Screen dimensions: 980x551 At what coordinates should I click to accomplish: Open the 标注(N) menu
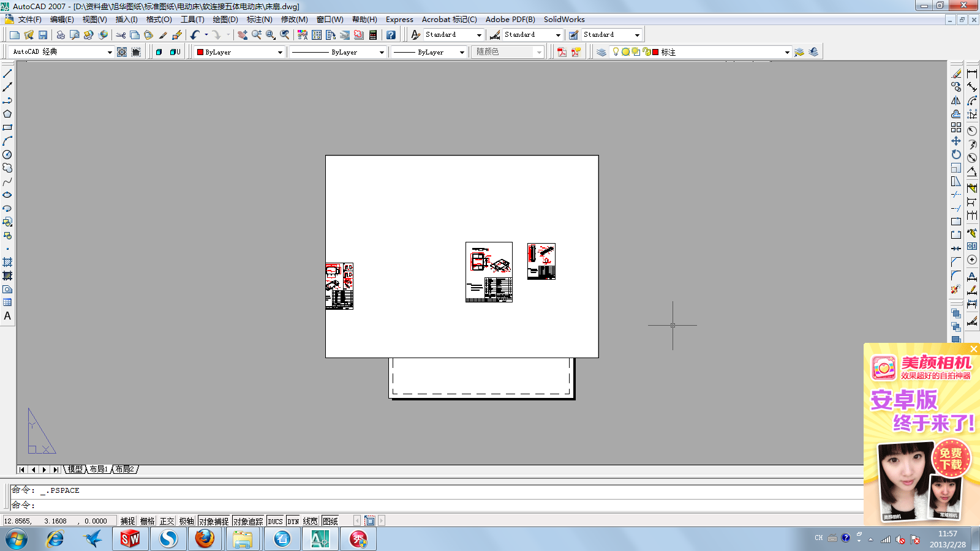[x=260, y=20]
